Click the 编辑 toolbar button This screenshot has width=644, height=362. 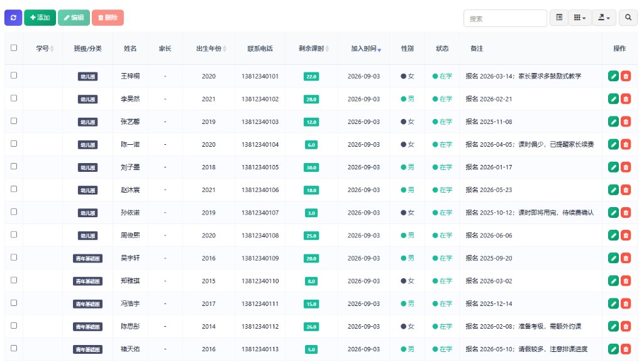click(x=74, y=18)
